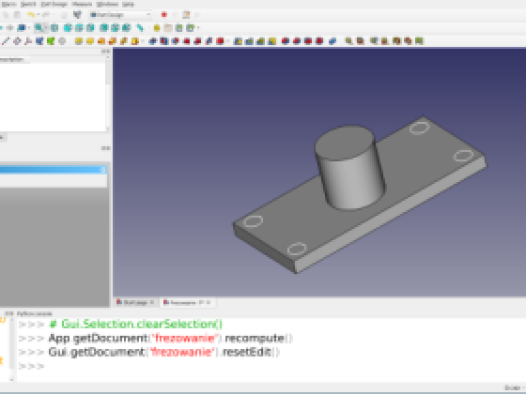Apply the Linear pattern tool

[249, 41]
